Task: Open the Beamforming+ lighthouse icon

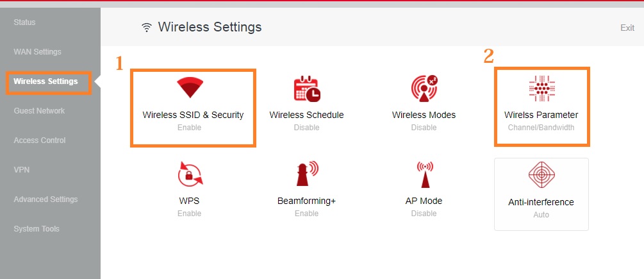Action: click(306, 174)
